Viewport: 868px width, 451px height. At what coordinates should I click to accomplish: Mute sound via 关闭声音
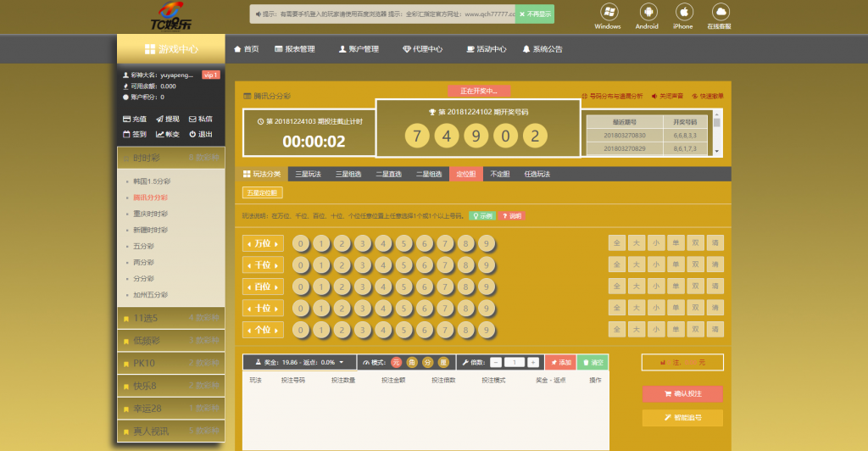coord(667,96)
